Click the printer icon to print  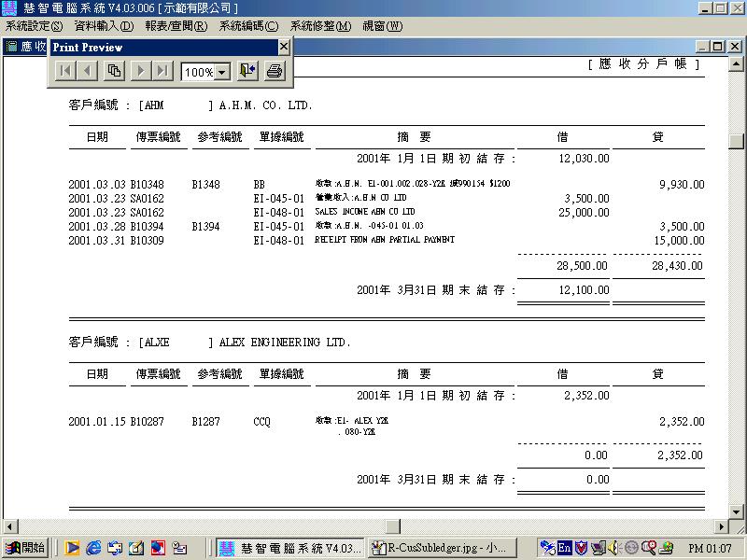pos(275,72)
